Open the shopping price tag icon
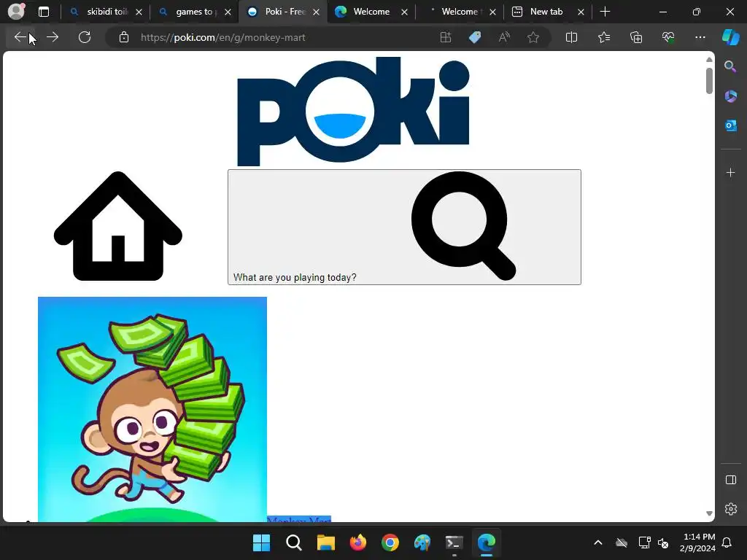This screenshot has height=560, width=747. pyautogui.click(x=475, y=37)
